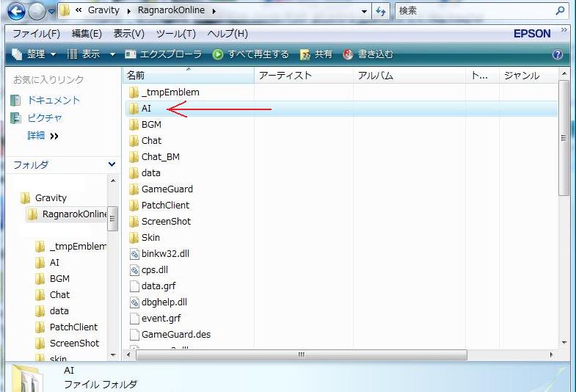Open the ファイル(F) menu

(37, 34)
